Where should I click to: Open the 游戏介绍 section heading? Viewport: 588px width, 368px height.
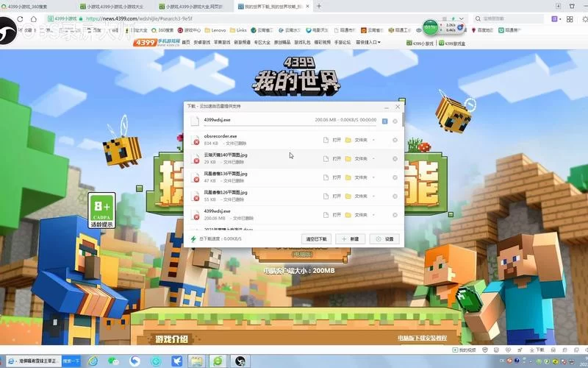[171, 339]
